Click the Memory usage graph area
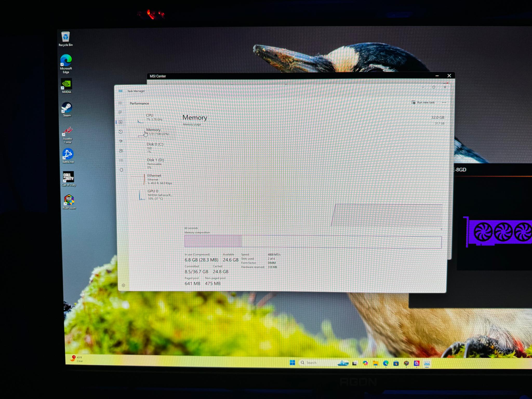Viewport: 532px width, 399px height. (x=313, y=177)
